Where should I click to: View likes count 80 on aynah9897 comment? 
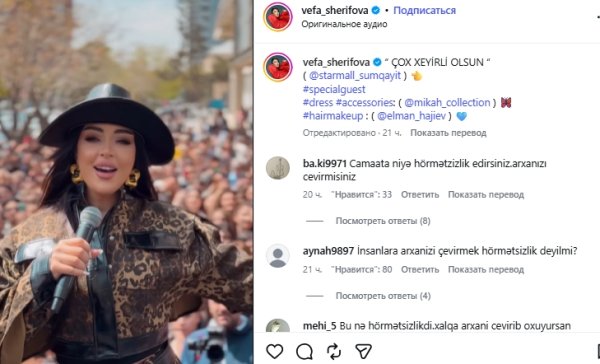click(361, 269)
